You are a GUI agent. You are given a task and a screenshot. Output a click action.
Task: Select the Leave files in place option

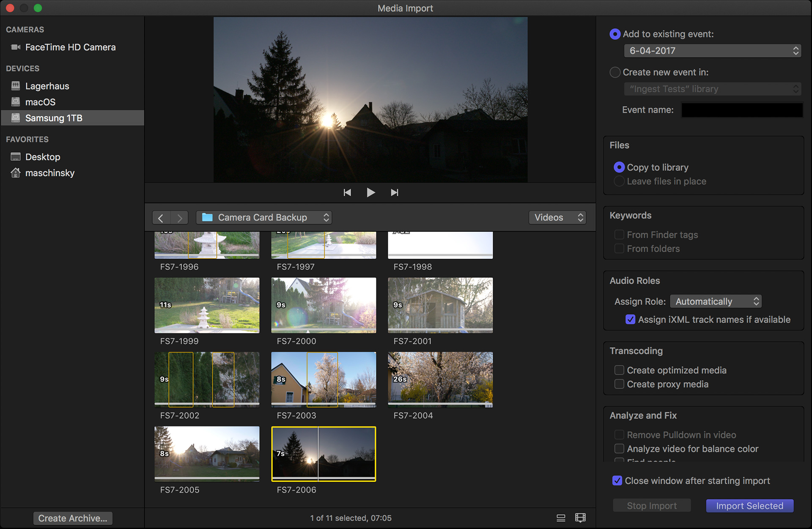619,181
